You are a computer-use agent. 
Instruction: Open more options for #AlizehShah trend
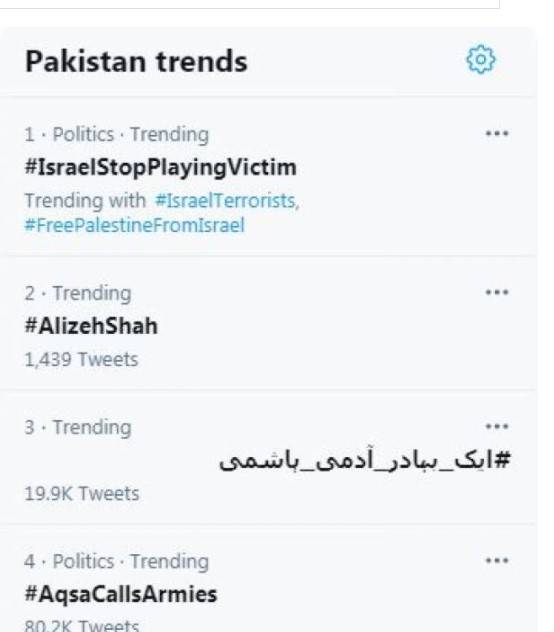pyautogui.click(x=497, y=292)
